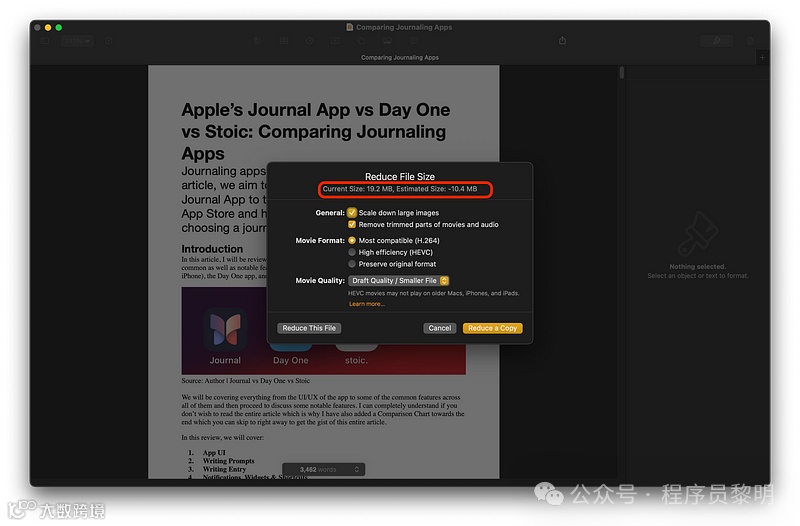Select Most compatible (H.264) movie format

[352, 240]
